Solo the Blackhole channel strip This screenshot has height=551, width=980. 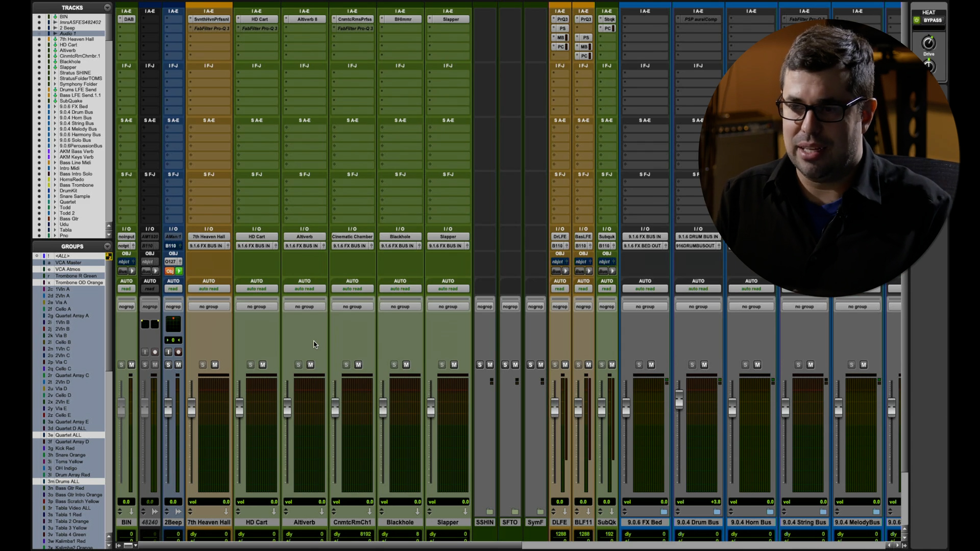(394, 365)
